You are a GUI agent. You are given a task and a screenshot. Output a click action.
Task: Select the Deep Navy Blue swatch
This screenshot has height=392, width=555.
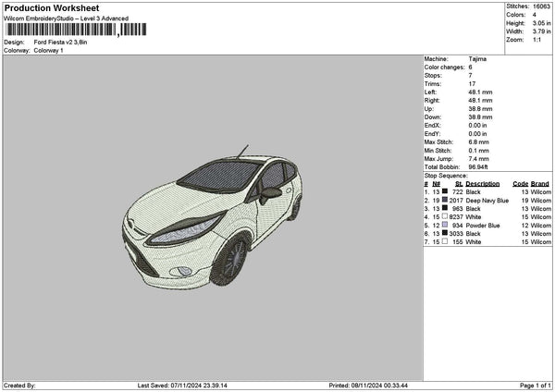coord(445,200)
